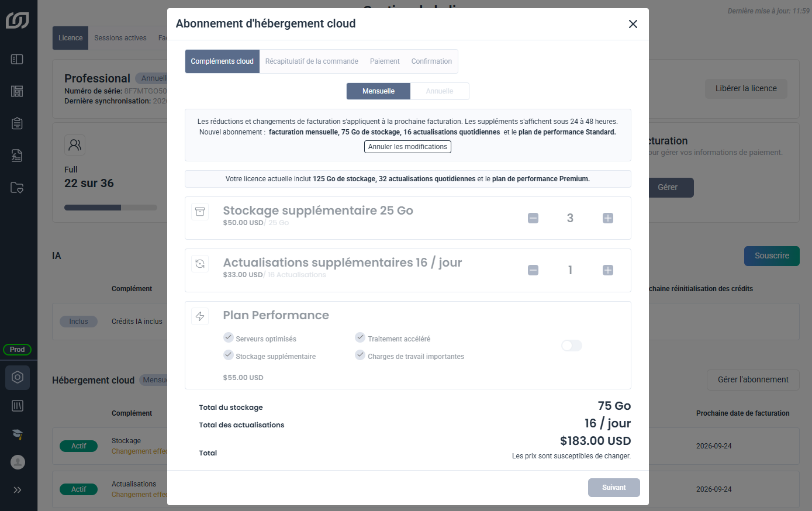Click the Actif badge for Stockage row

(79, 446)
